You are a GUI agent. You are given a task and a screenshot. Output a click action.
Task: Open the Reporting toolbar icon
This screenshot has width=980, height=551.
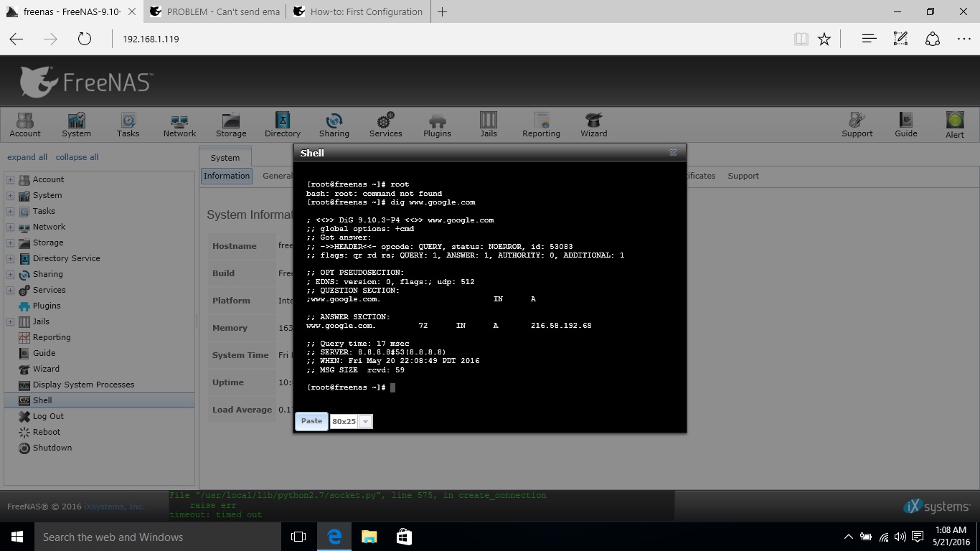(x=541, y=124)
